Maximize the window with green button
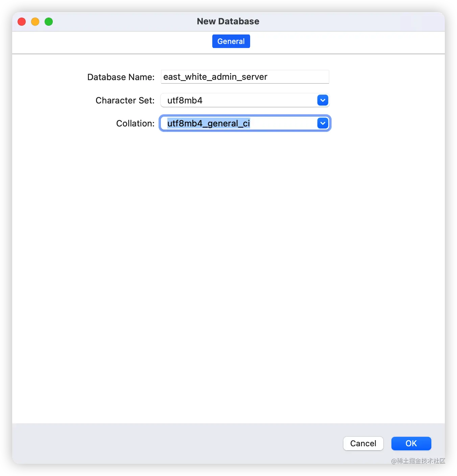 (x=49, y=22)
